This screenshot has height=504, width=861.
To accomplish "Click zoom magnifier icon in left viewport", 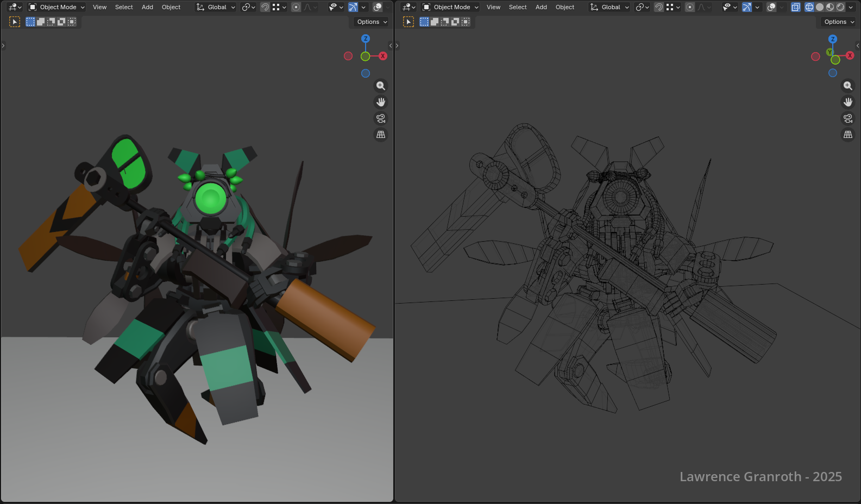I will pyautogui.click(x=381, y=86).
